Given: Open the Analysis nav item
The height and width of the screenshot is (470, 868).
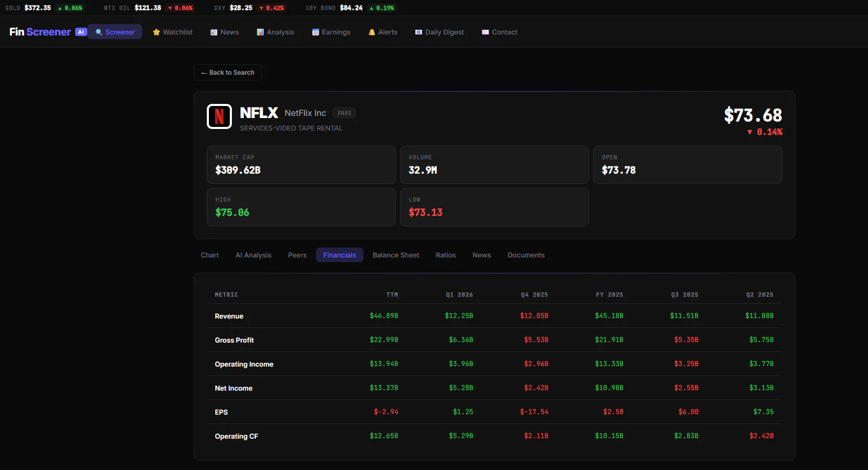Looking at the screenshot, I should (275, 32).
